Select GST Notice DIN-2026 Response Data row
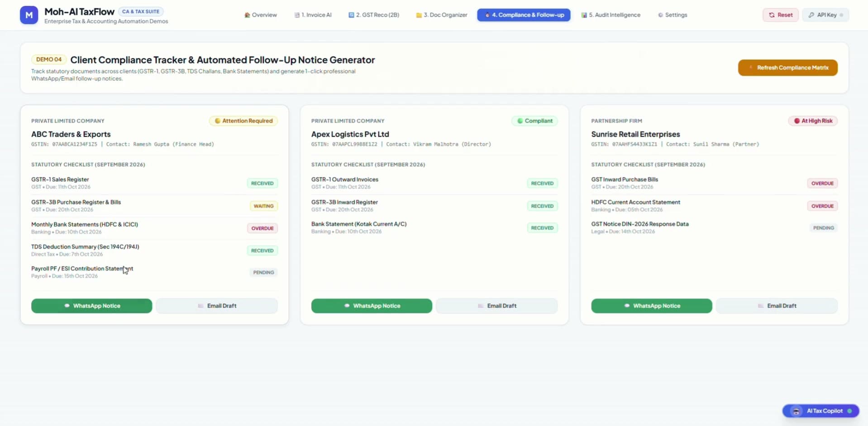The image size is (868, 426). point(714,227)
